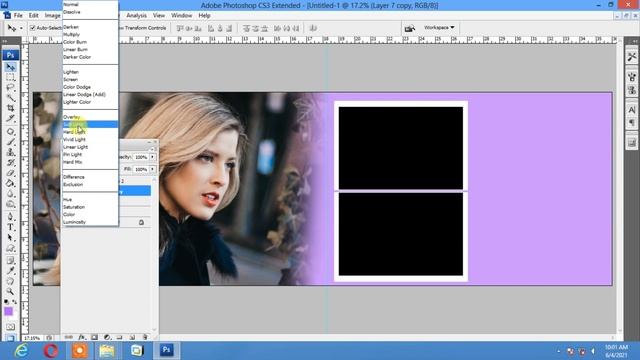Select the Crop tool
Viewport: 640px width, 360px height.
coord(11,108)
